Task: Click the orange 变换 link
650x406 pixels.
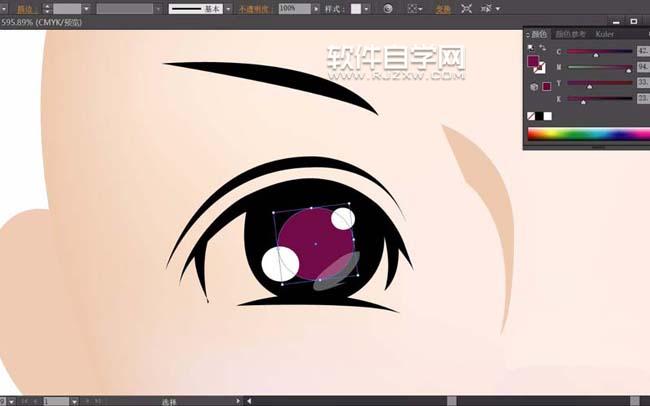Action: 443,9
